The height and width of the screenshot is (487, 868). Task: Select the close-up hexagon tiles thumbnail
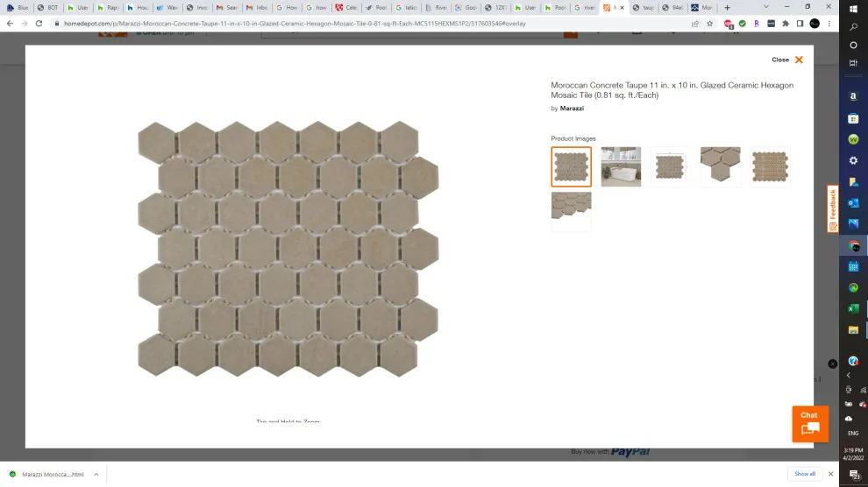pyautogui.click(x=720, y=166)
